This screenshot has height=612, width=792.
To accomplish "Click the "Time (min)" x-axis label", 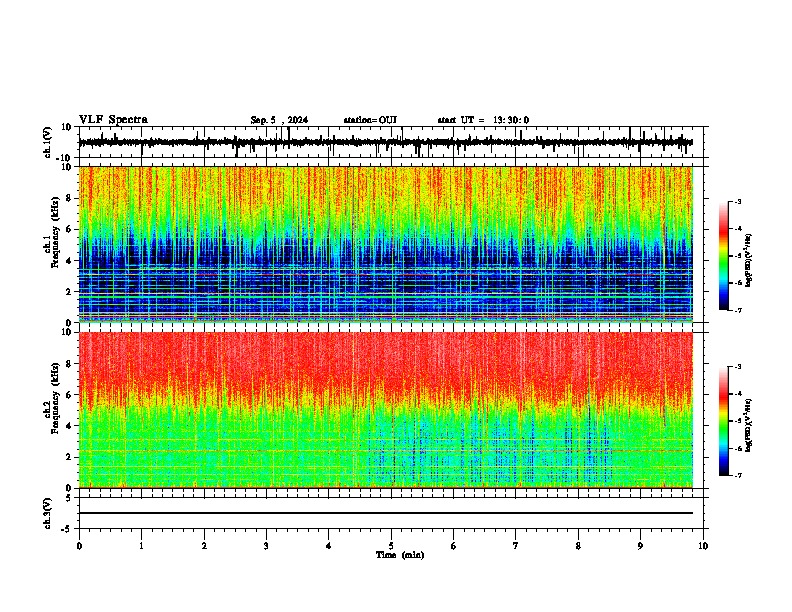I will [400, 555].
